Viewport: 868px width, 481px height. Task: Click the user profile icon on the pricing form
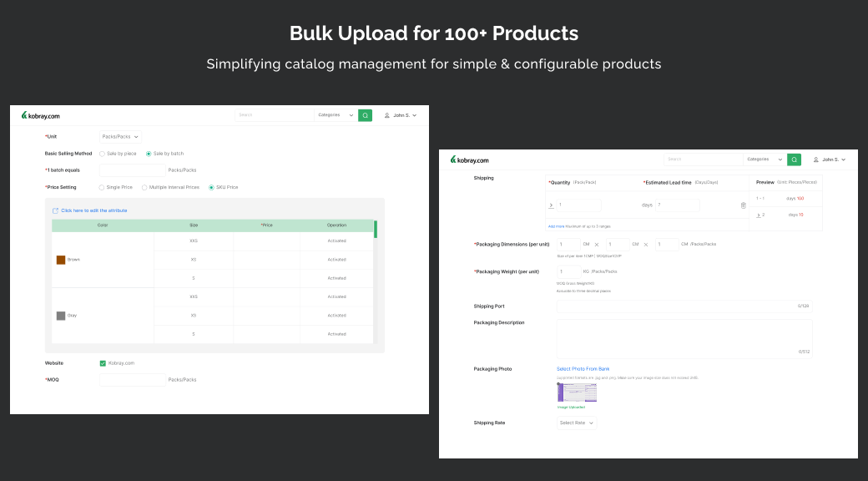point(387,115)
